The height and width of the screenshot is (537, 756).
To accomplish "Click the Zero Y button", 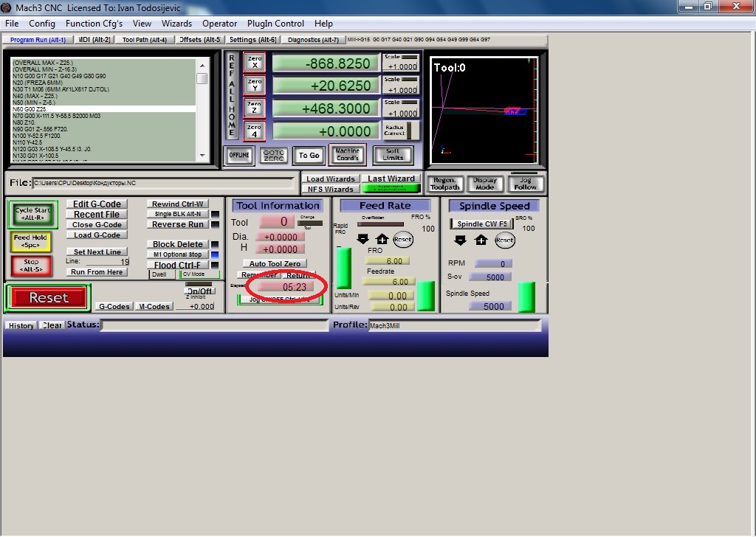I will click(255, 86).
